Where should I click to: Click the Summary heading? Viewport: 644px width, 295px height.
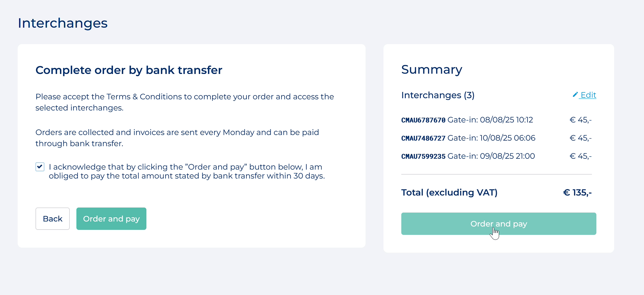coord(432,69)
